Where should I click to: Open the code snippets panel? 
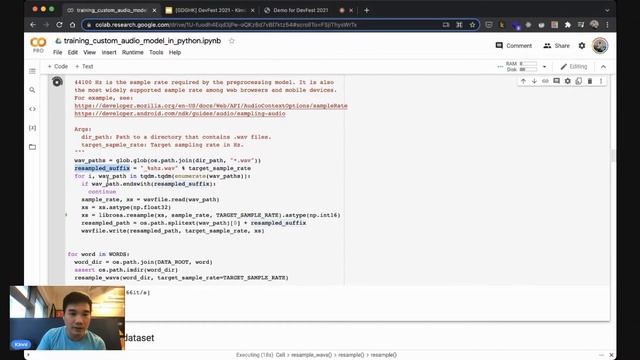click(32, 109)
